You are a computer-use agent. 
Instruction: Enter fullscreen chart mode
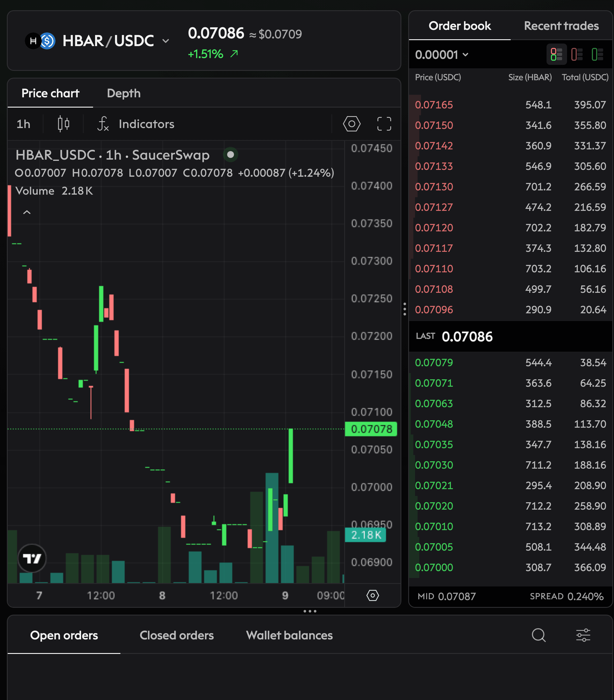point(384,123)
